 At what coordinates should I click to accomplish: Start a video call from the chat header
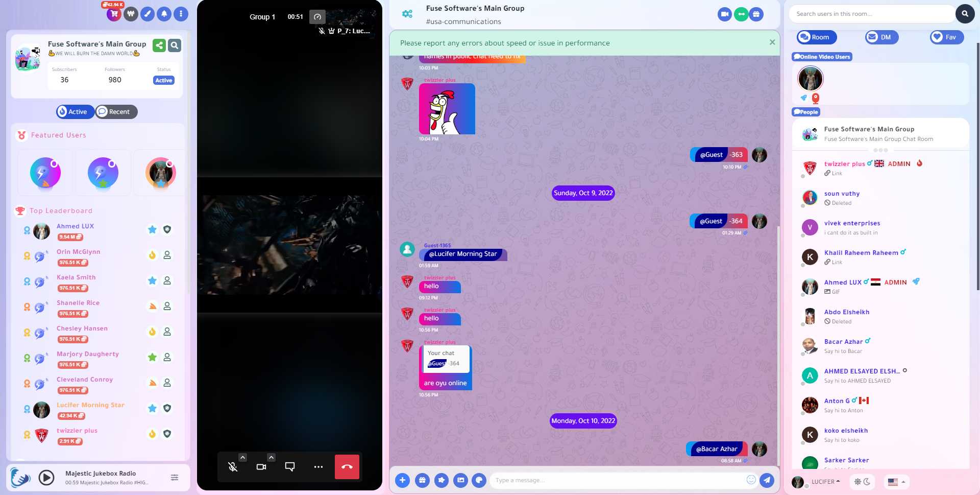pyautogui.click(x=724, y=14)
